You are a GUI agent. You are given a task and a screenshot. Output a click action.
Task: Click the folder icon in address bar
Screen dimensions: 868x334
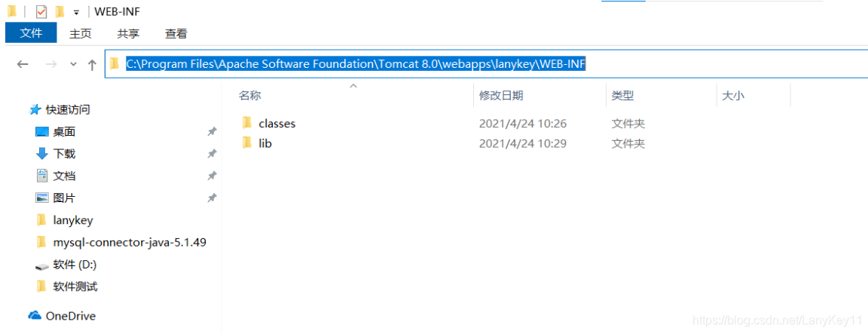pos(115,64)
